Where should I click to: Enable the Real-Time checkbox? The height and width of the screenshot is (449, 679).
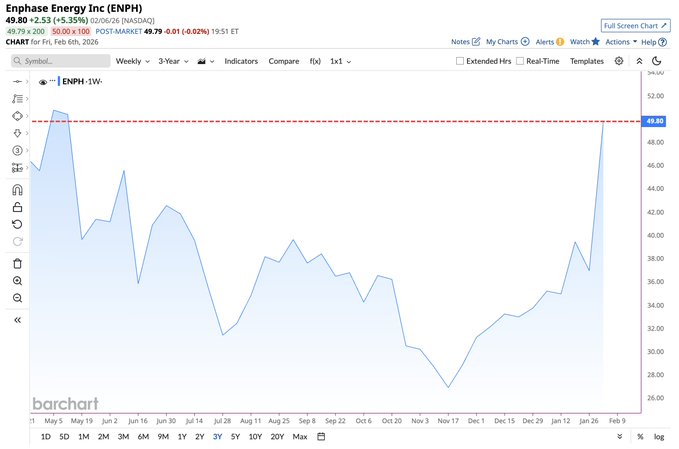coord(520,61)
